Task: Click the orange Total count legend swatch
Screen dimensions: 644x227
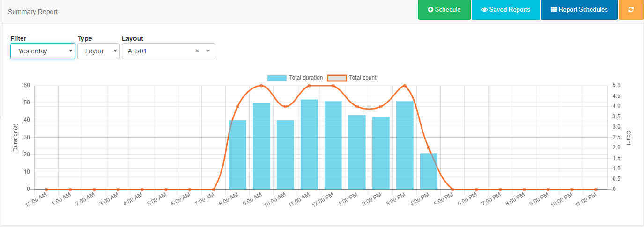Action: point(336,78)
